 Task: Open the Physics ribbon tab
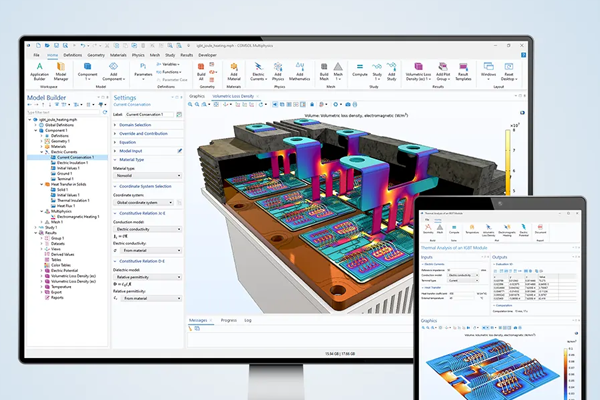pyautogui.click(x=139, y=56)
